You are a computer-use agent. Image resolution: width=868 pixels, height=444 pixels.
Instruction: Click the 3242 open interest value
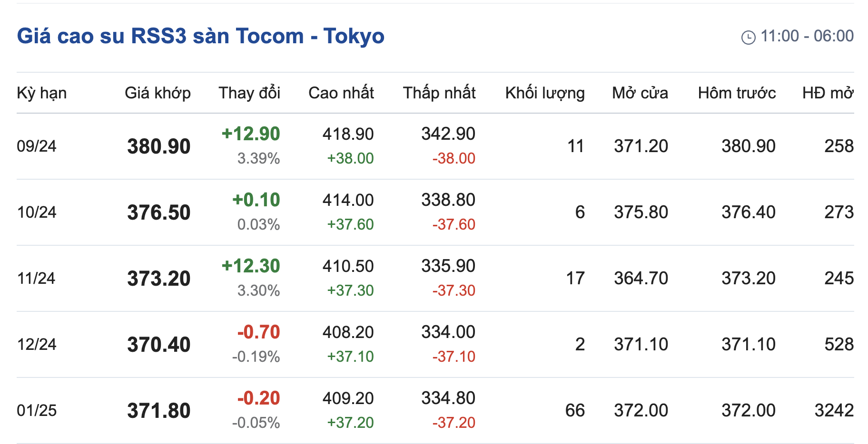834,410
